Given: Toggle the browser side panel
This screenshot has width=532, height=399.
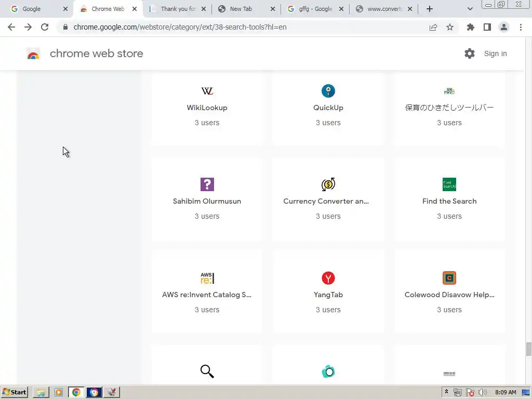Looking at the screenshot, I should click(x=487, y=27).
